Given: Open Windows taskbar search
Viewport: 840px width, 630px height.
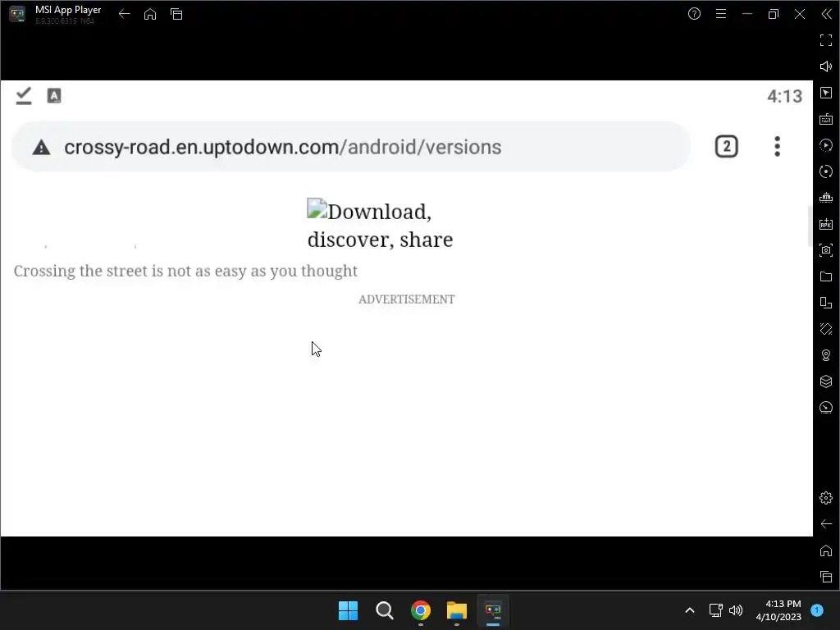Looking at the screenshot, I should [385, 610].
